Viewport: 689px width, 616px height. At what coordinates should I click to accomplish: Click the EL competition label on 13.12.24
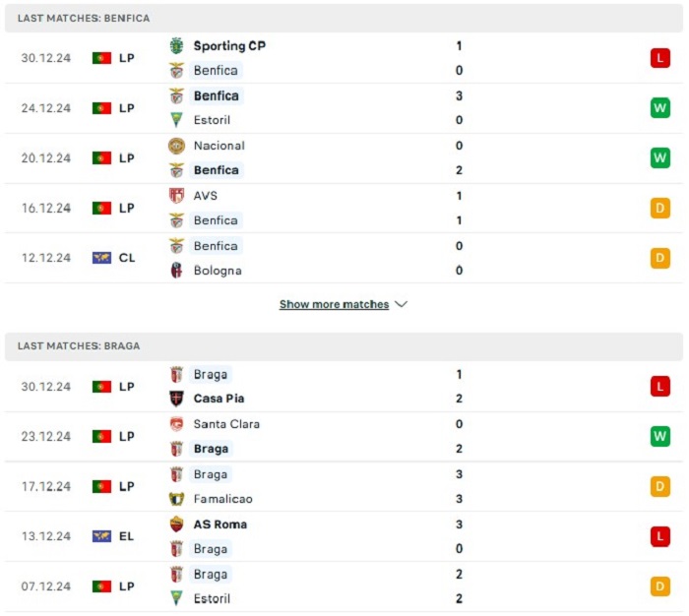[127, 536]
